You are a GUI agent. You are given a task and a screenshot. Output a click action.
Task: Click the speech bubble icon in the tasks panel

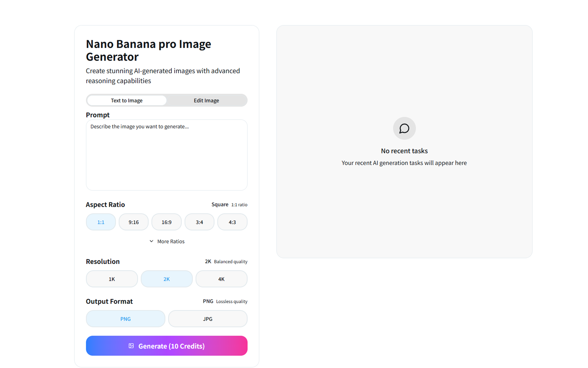tap(404, 128)
